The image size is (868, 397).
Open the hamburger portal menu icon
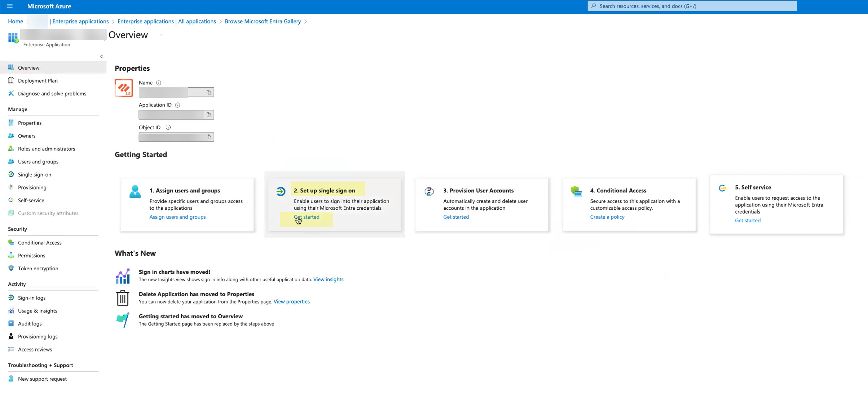pos(10,6)
